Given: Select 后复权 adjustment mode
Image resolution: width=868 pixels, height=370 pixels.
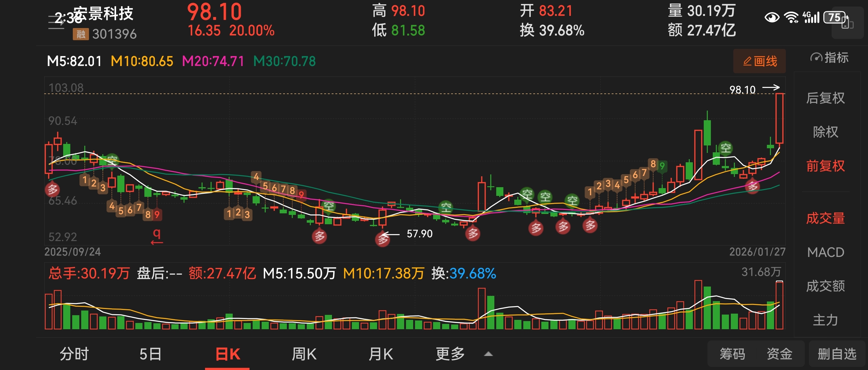Looking at the screenshot, I should point(825,98).
